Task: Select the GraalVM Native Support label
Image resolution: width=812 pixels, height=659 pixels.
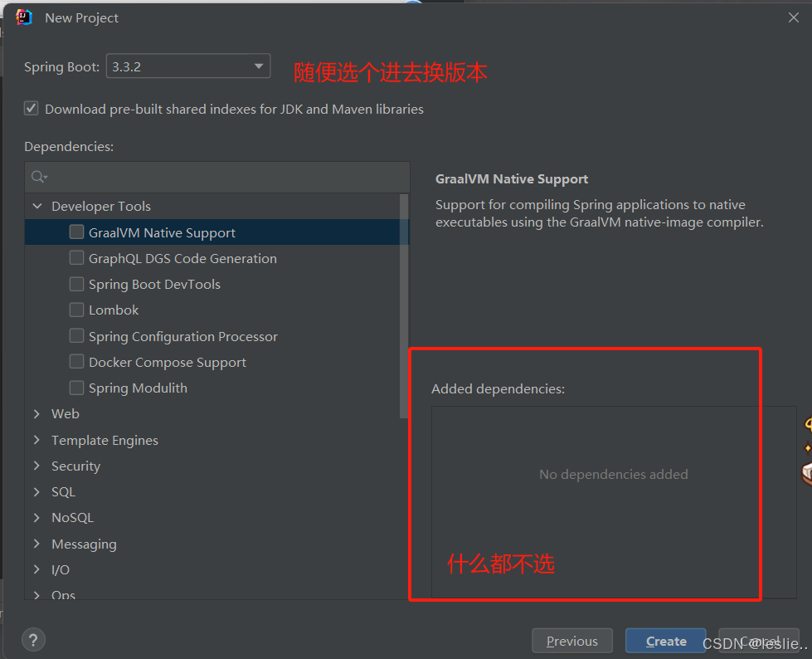Action: [x=162, y=233]
